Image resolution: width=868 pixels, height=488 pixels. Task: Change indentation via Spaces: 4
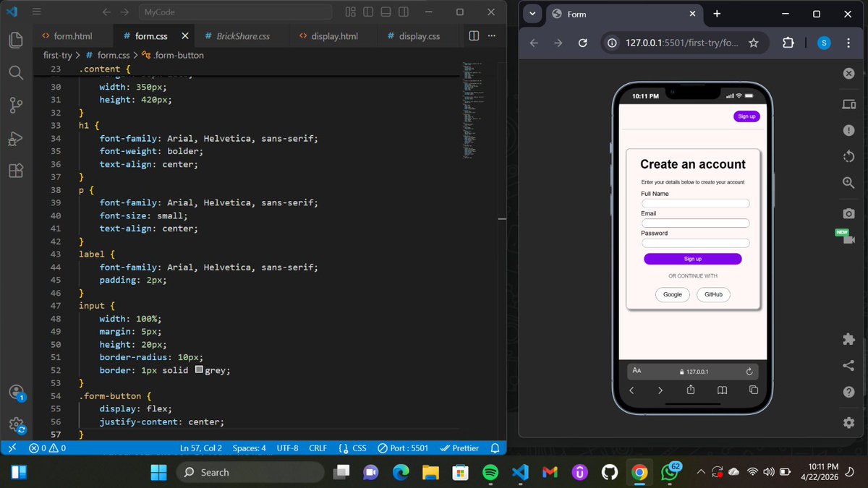(250, 448)
